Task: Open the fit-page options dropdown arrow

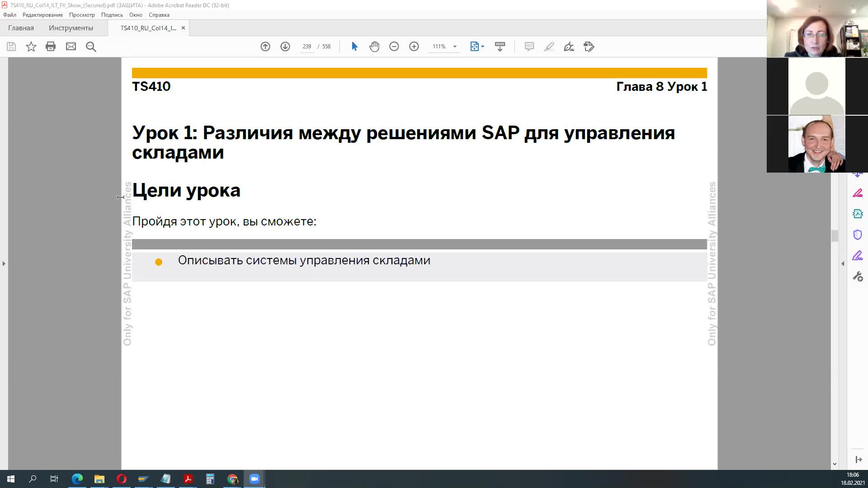Action: (482, 47)
